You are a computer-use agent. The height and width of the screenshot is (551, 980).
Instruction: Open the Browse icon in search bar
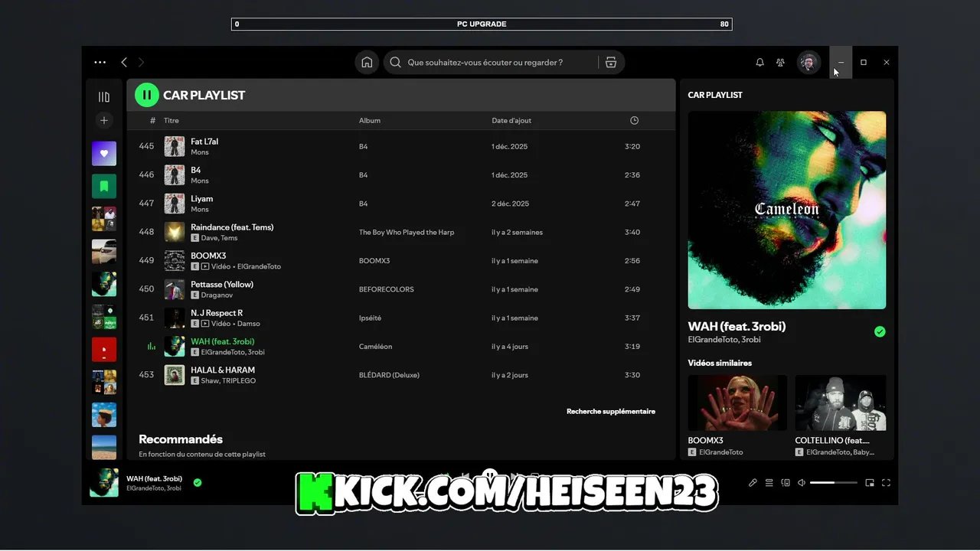pos(610,63)
